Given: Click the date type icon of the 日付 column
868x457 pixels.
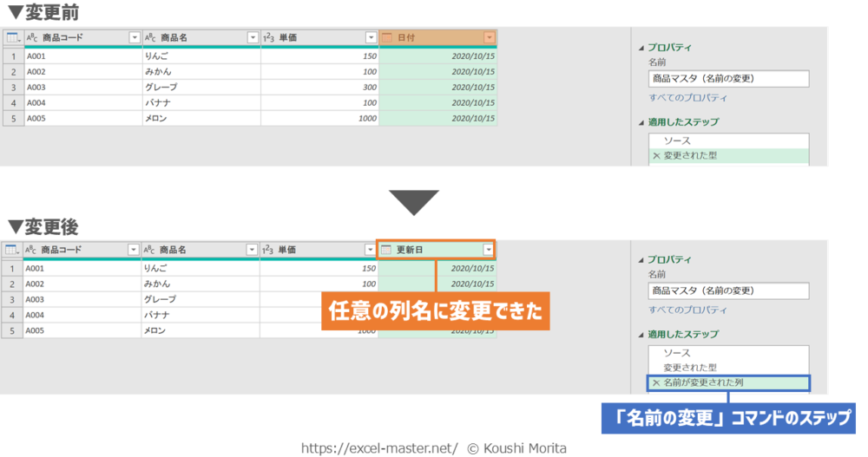Looking at the screenshot, I should [387, 37].
